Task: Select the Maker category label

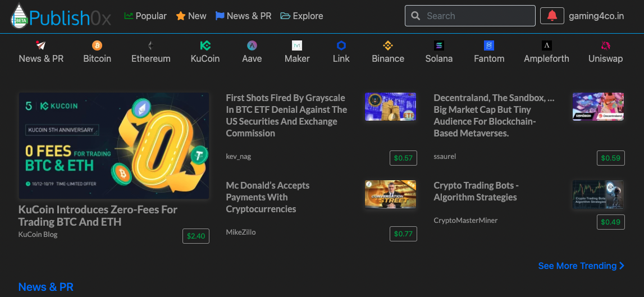Action: (x=297, y=59)
